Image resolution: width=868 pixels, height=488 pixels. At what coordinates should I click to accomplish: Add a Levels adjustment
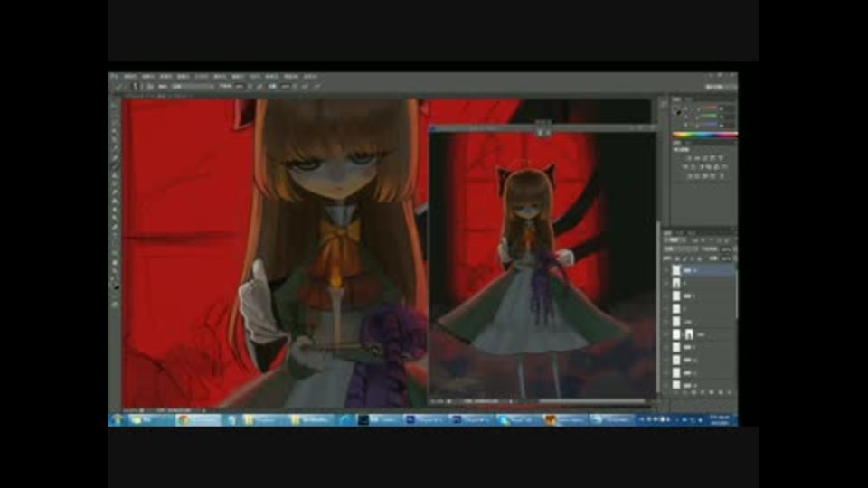(697, 159)
